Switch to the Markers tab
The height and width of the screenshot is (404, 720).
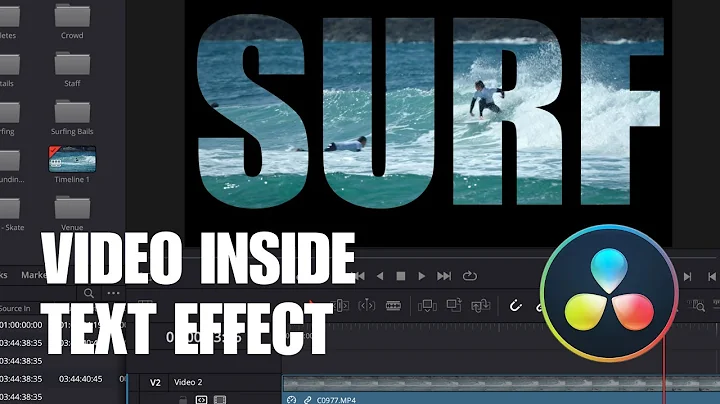click(x=34, y=275)
